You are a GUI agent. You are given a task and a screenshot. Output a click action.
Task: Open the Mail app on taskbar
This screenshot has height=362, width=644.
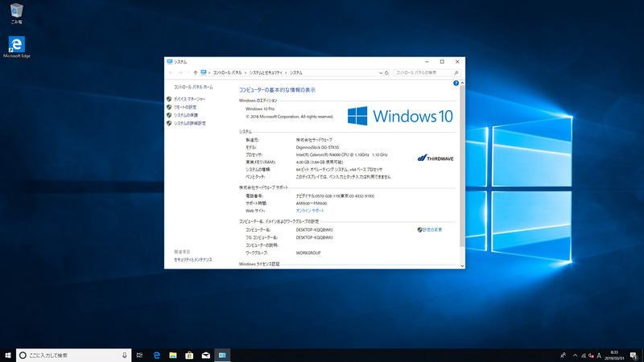pos(206,355)
